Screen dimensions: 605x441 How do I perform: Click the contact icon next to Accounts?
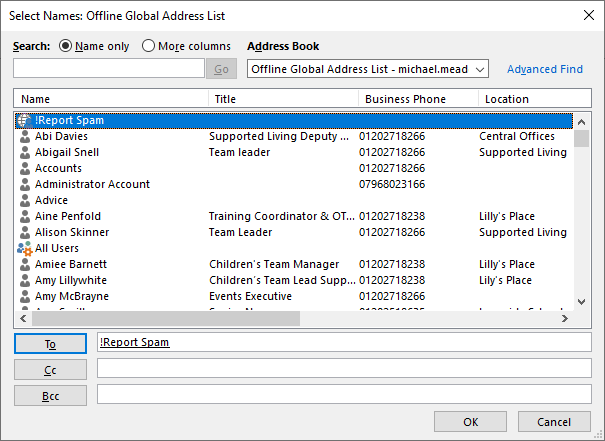pos(25,168)
